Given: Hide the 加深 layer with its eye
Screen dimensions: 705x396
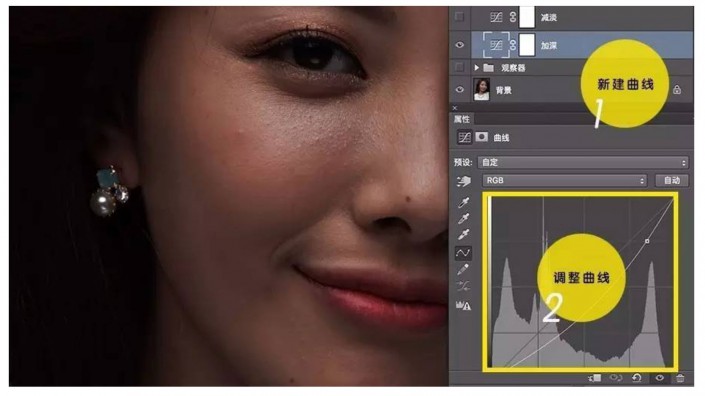Looking at the screenshot, I should [x=460, y=45].
